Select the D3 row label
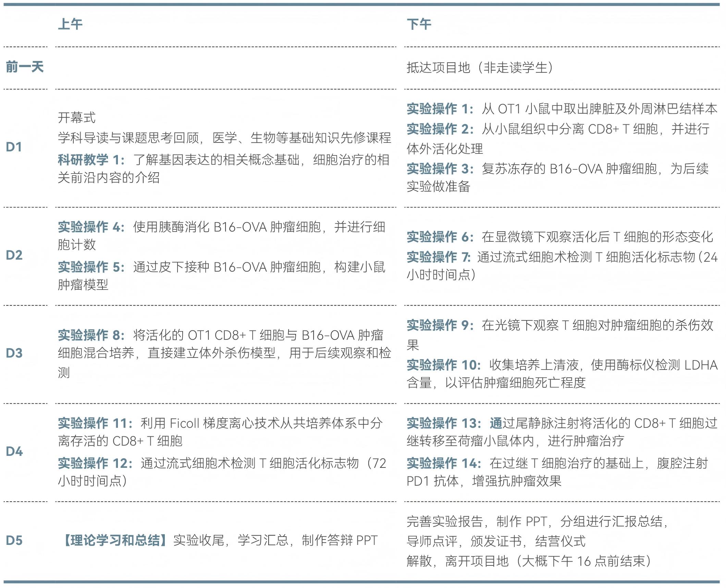 pos(14,353)
